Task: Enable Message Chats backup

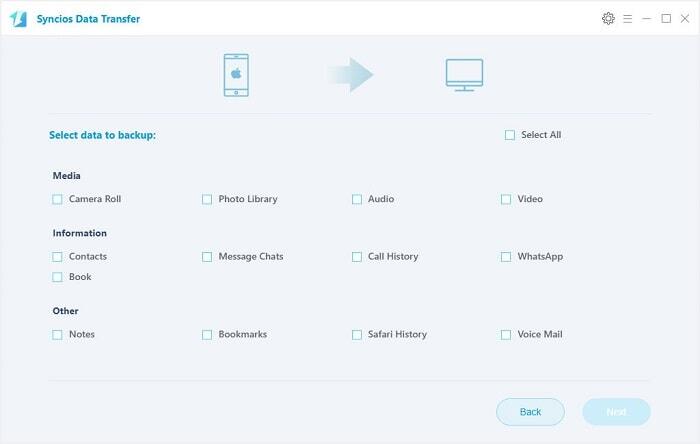Action: 207,257
